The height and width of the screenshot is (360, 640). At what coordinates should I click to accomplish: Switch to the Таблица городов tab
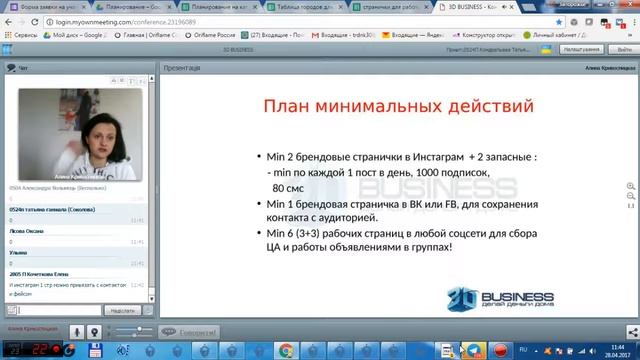[305, 7]
